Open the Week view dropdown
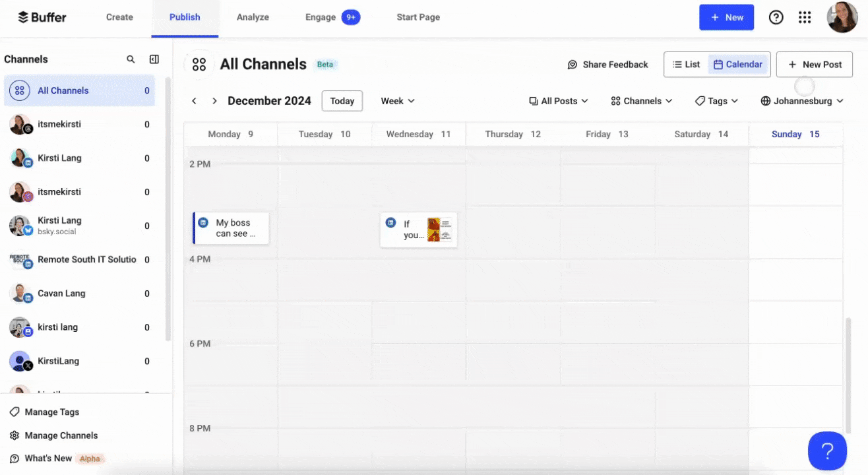 (x=396, y=100)
